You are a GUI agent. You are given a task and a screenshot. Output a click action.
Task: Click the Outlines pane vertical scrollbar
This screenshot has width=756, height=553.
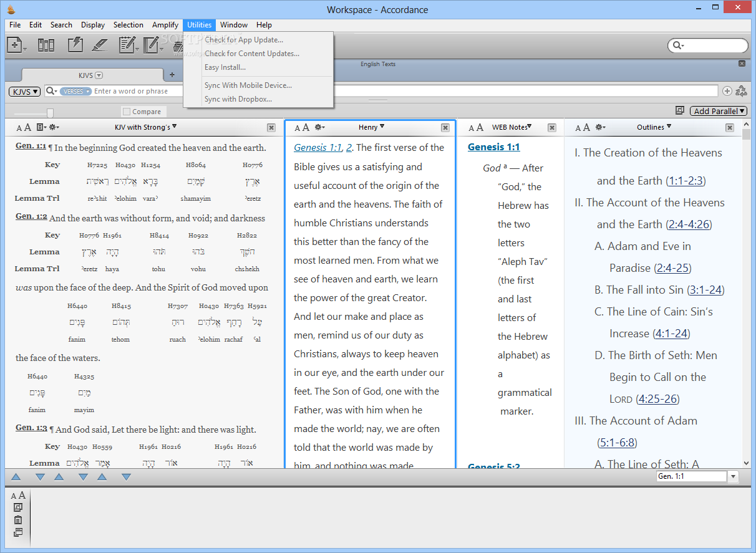[x=747, y=293]
